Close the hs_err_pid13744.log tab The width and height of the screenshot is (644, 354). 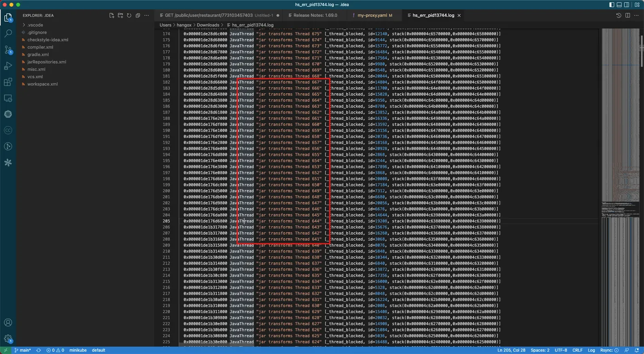pos(459,15)
